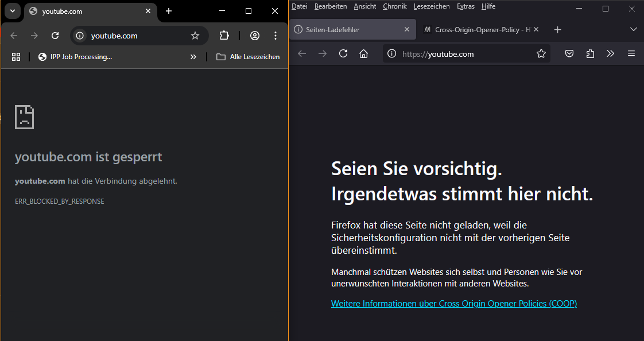Open Firefox hamburger application menu
Screen dimensions: 644x341
631,53
